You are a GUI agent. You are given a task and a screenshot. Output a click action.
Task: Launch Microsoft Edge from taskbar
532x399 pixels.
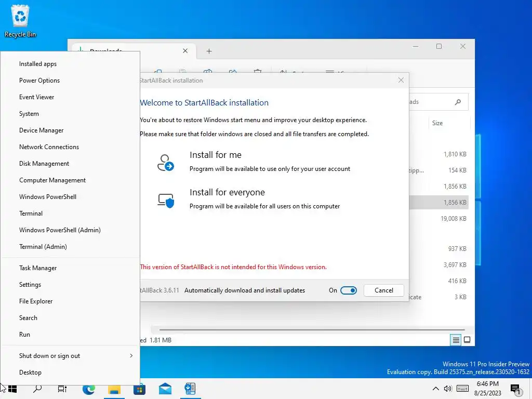tap(89, 389)
